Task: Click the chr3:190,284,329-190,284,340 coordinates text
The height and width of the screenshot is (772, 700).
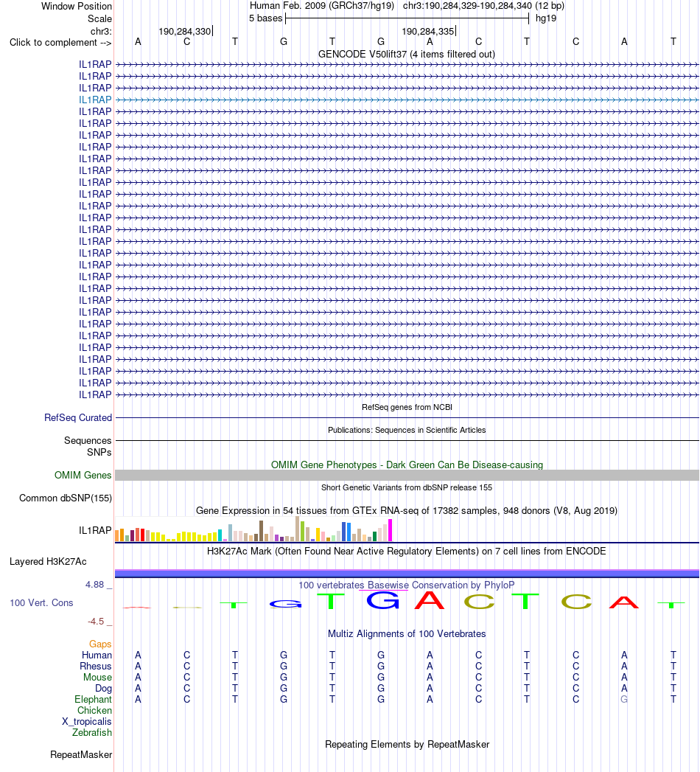Action: [483, 6]
